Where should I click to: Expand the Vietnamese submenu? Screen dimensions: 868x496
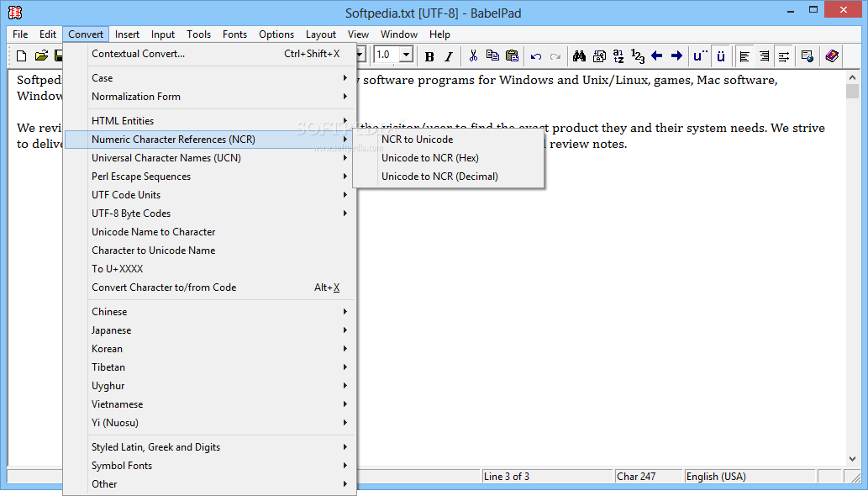pos(210,404)
